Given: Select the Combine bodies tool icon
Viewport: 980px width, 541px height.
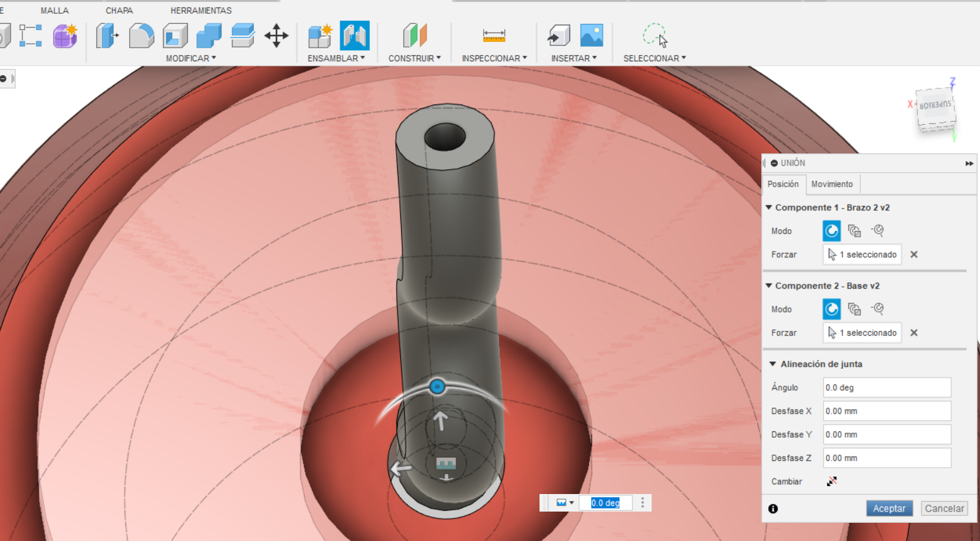Looking at the screenshot, I should (209, 36).
